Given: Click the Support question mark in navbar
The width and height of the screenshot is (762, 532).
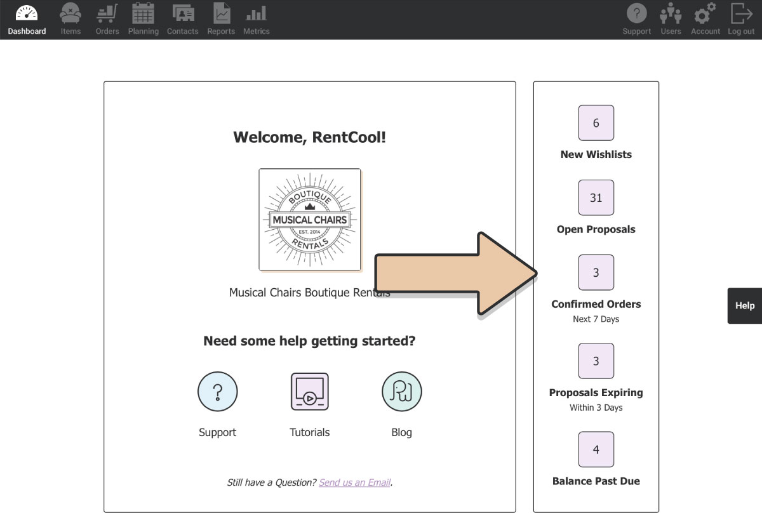Looking at the screenshot, I should pyautogui.click(x=636, y=13).
